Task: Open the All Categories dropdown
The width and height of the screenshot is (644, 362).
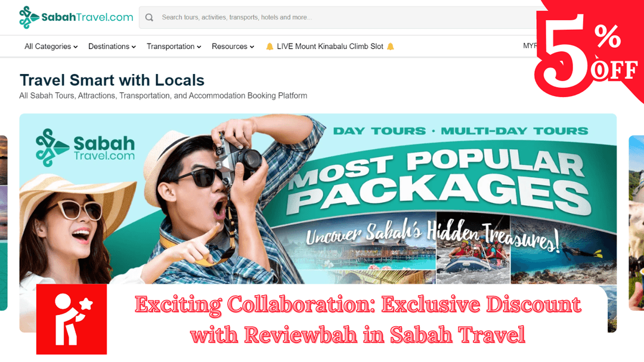Action: pyautogui.click(x=51, y=47)
